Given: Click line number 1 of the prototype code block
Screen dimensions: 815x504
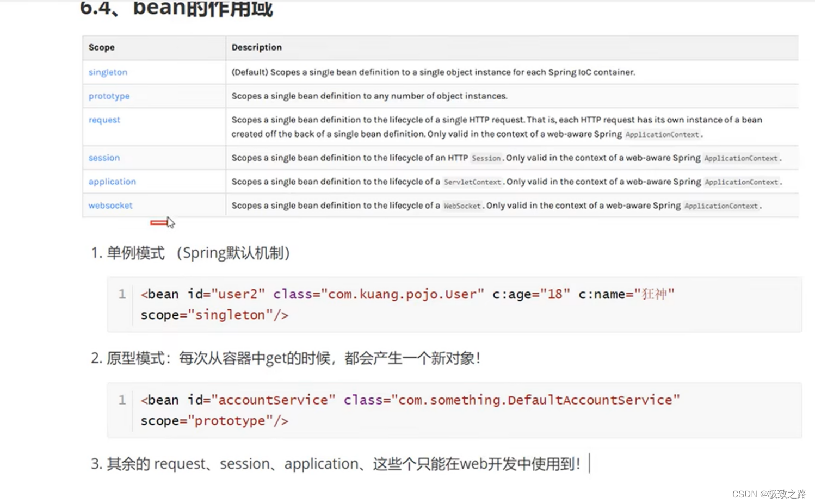Looking at the screenshot, I should coord(122,400).
